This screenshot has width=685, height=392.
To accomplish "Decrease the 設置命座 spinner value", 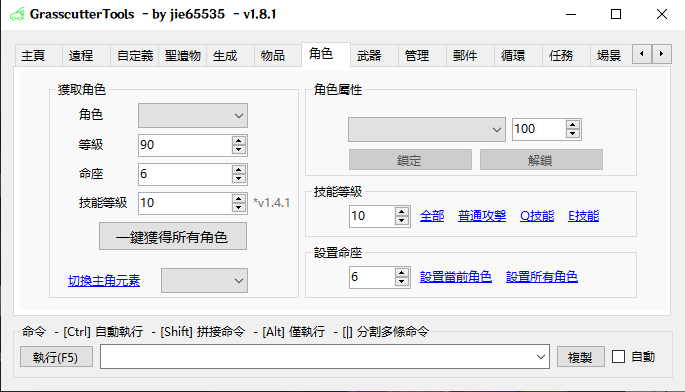I will click(x=401, y=282).
